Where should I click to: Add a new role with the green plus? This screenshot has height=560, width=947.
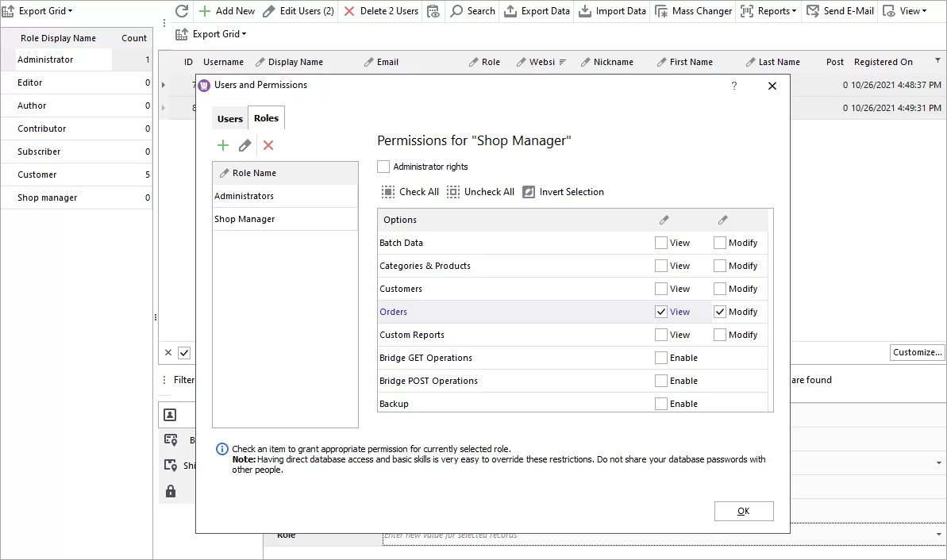pyautogui.click(x=223, y=145)
